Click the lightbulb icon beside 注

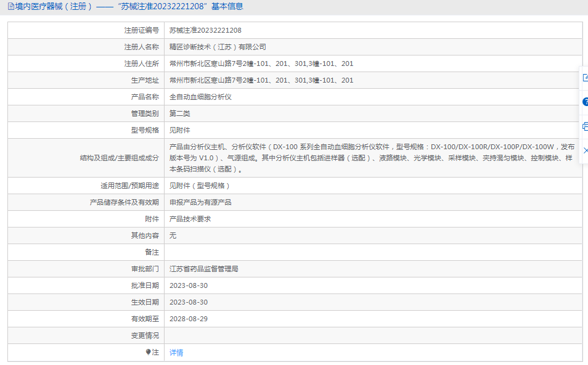(148, 352)
